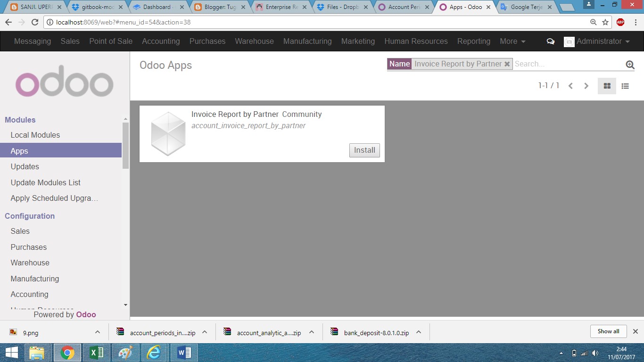This screenshot has width=644, height=362.
Task: Open the Marketing menu
Action: pos(358,41)
